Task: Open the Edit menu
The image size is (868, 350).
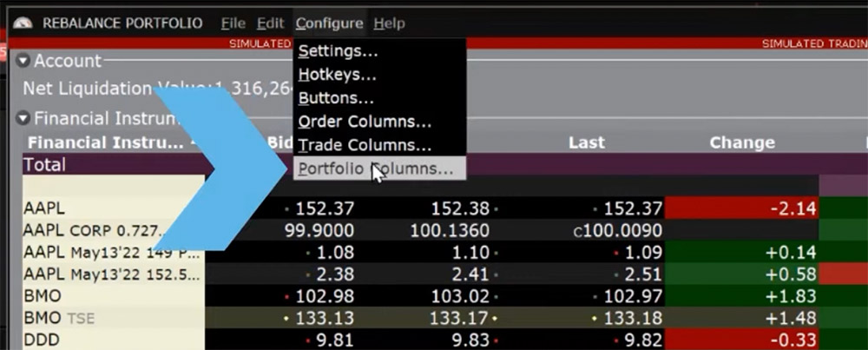Action: click(x=270, y=23)
